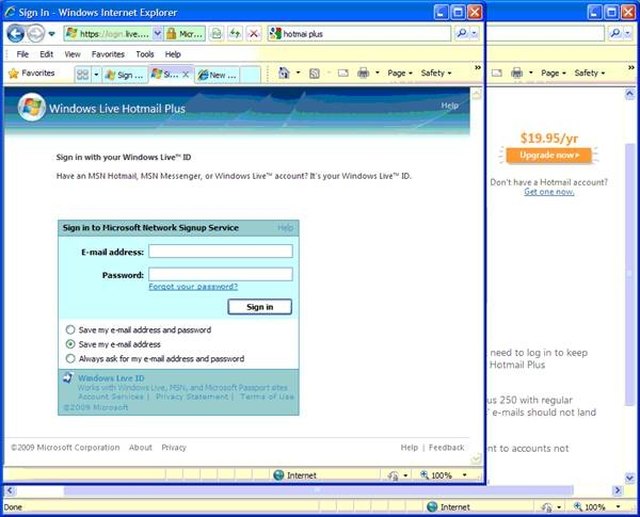Open the Tools menu
The height and width of the screenshot is (517, 640).
(145, 54)
